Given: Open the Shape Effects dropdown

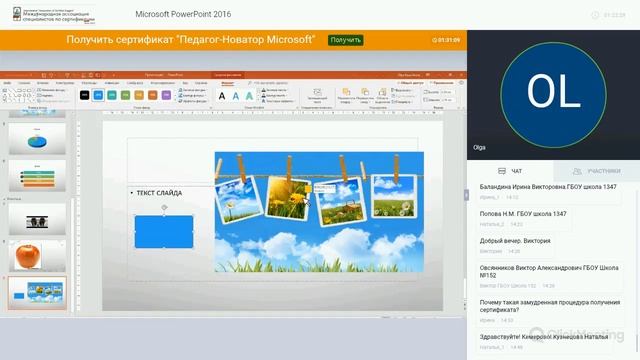Looking at the screenshot, I should (x=193, y=101).
